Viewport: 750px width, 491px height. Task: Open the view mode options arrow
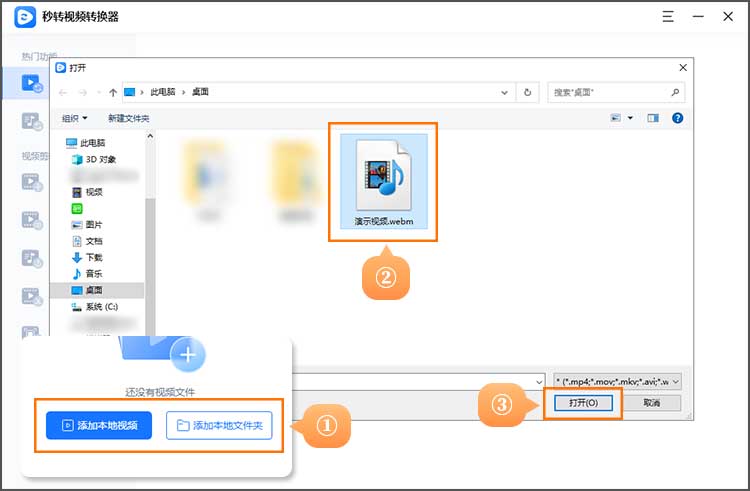click(x=630, y=118)
